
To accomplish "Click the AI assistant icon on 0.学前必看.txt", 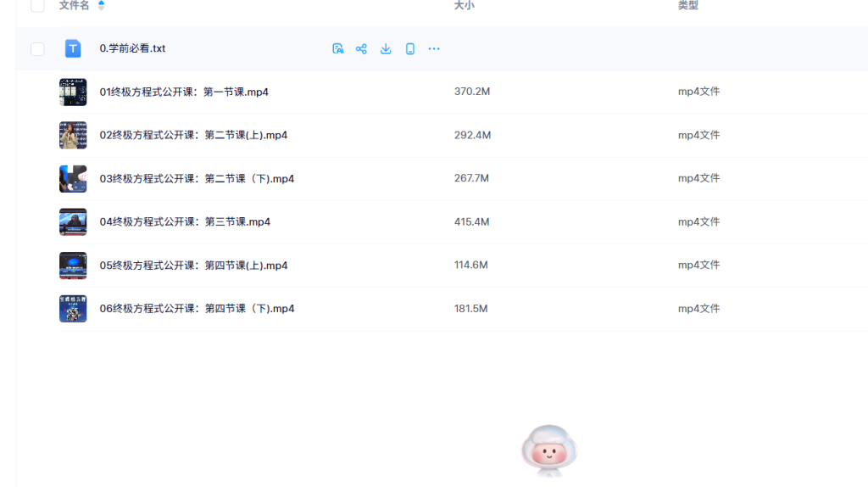I will [337, 49].
